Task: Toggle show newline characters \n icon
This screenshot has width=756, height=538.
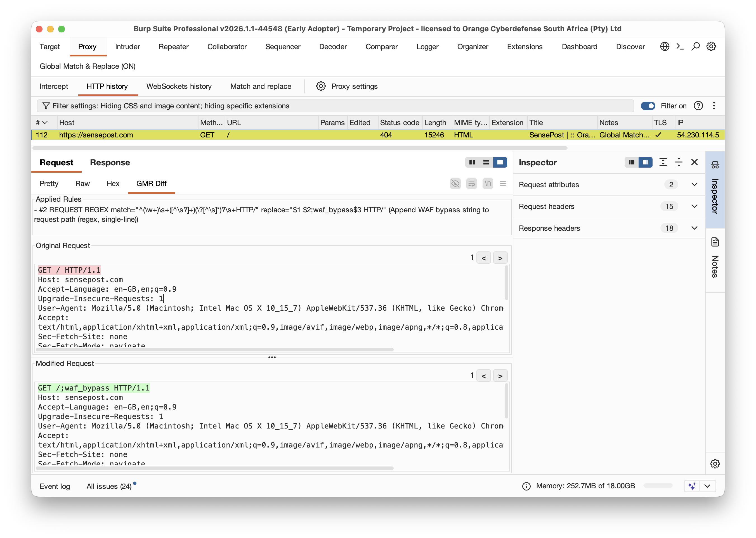Action: 487,183
